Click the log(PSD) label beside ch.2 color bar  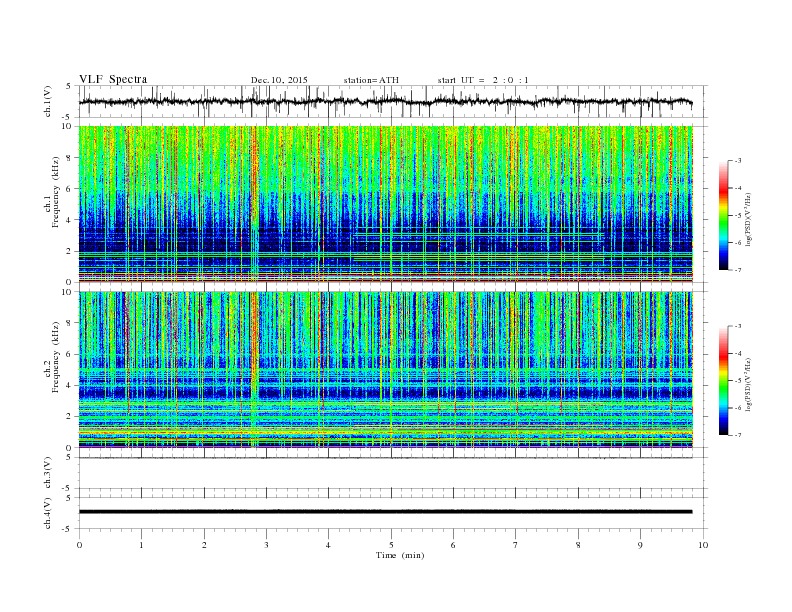coord(748,384)
